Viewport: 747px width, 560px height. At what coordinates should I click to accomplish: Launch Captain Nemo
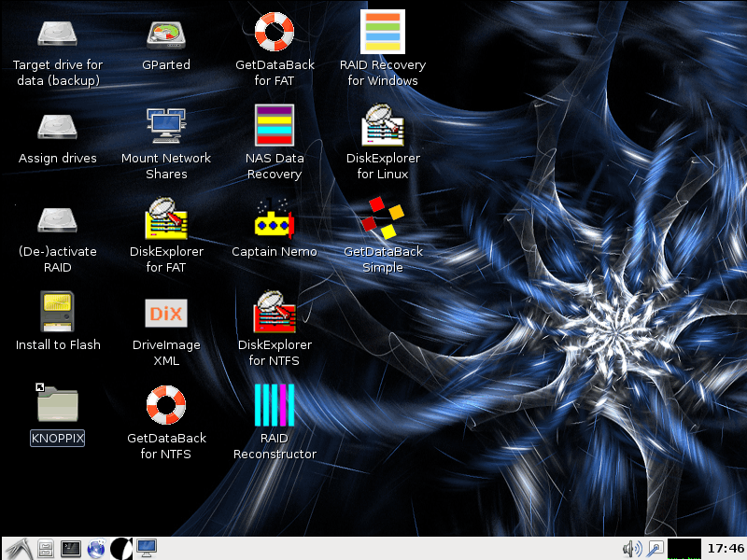275,220
